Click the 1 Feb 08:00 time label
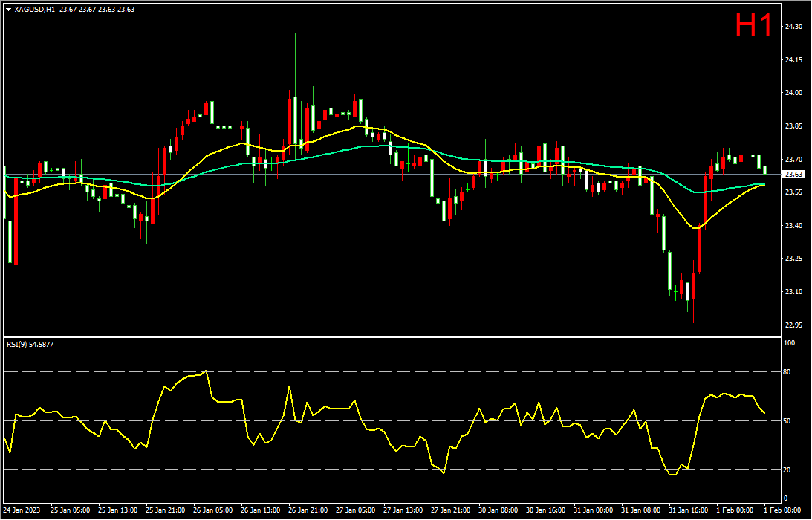 coord(784,510)
